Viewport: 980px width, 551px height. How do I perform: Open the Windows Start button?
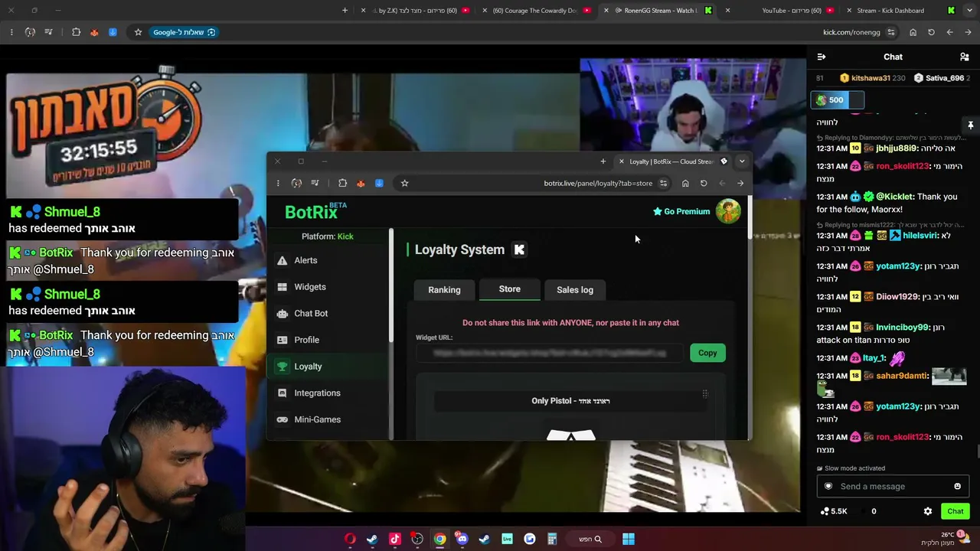[629, 540]
